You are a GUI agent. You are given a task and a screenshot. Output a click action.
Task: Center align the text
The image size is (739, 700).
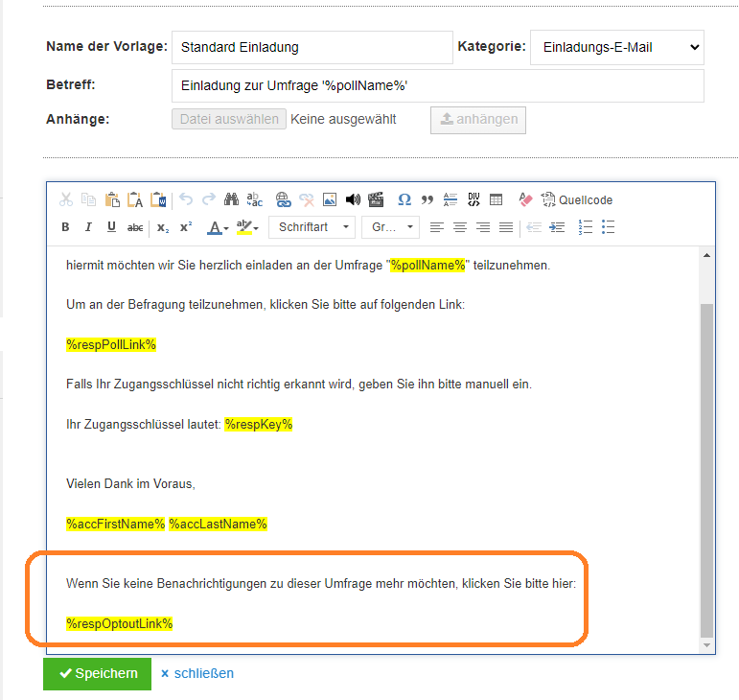460,227
